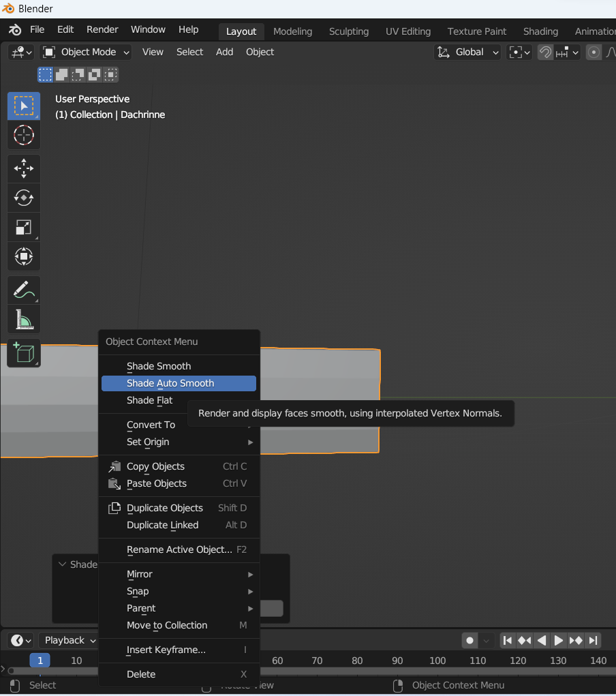The width and height of the screenshot is (616, 696).
Task: Click Delete in the context menu
Action: [141, 674]
